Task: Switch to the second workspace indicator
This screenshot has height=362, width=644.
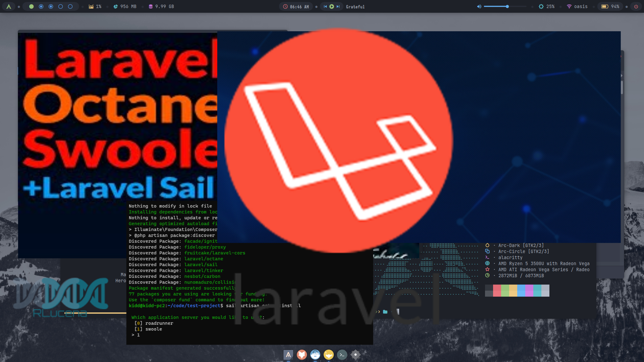Action: [x=41, y=6]
